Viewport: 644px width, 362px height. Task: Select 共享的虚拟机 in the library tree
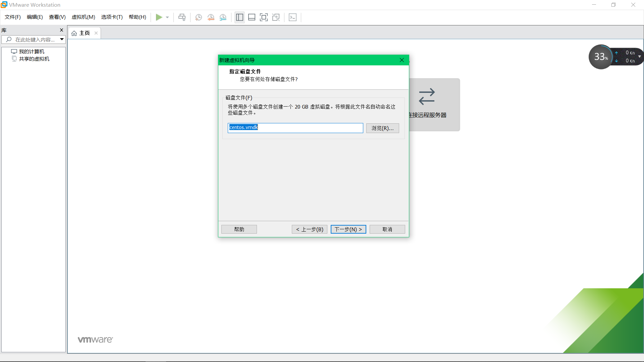pos(34,59)
